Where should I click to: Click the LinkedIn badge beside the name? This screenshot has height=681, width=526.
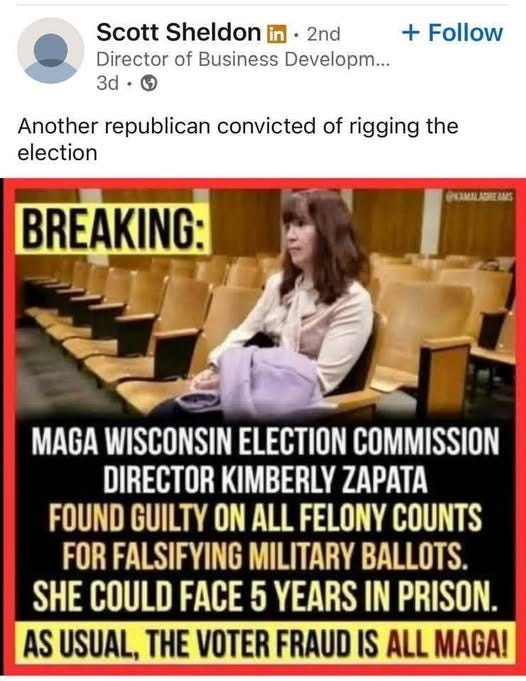coord(276,34)
